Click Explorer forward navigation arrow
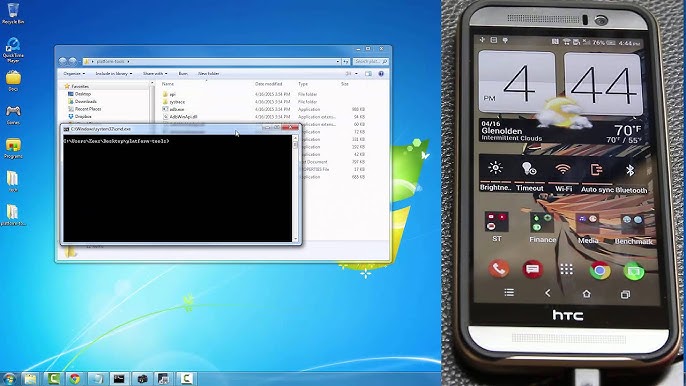The image size is (686, 386). (x=73, y=62)
